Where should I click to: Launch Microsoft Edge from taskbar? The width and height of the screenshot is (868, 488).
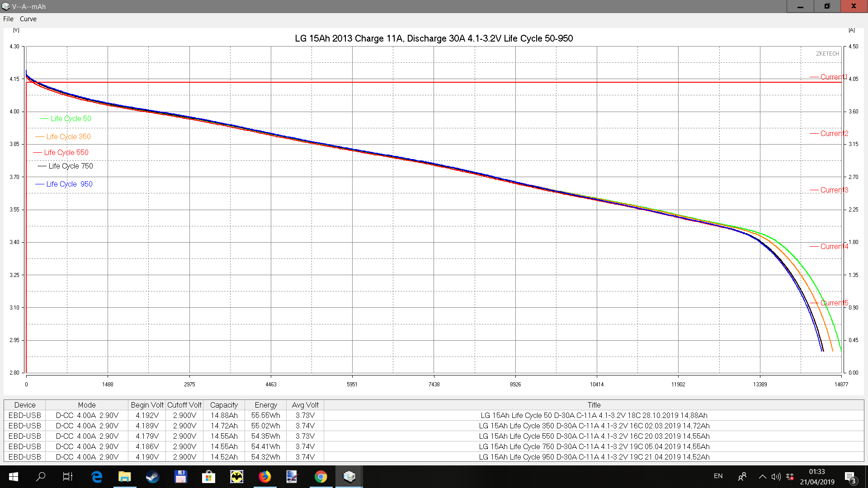point(97,476)
